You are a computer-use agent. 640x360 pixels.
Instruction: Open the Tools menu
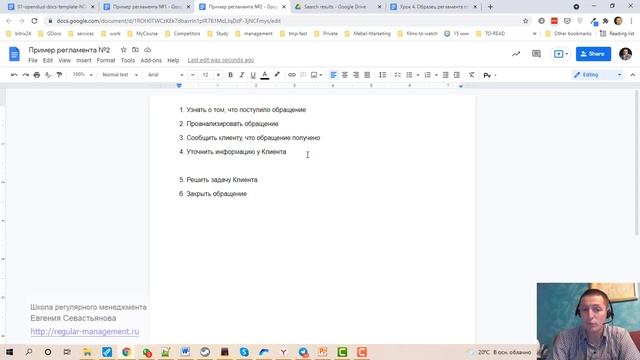pos(128,60)
